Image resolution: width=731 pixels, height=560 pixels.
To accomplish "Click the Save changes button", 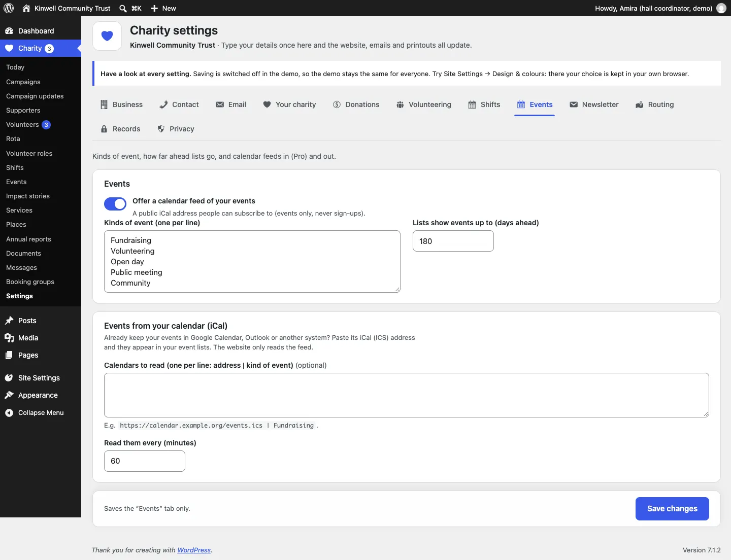I will tap(672, 509).
